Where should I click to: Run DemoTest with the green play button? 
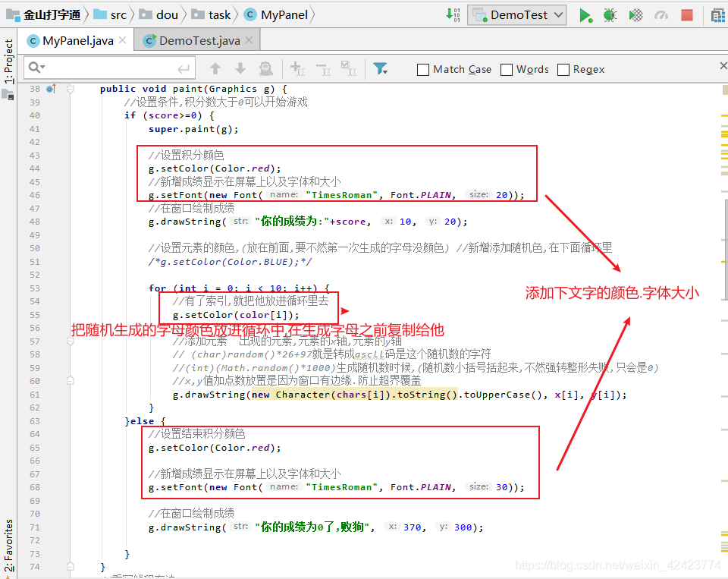585,15
